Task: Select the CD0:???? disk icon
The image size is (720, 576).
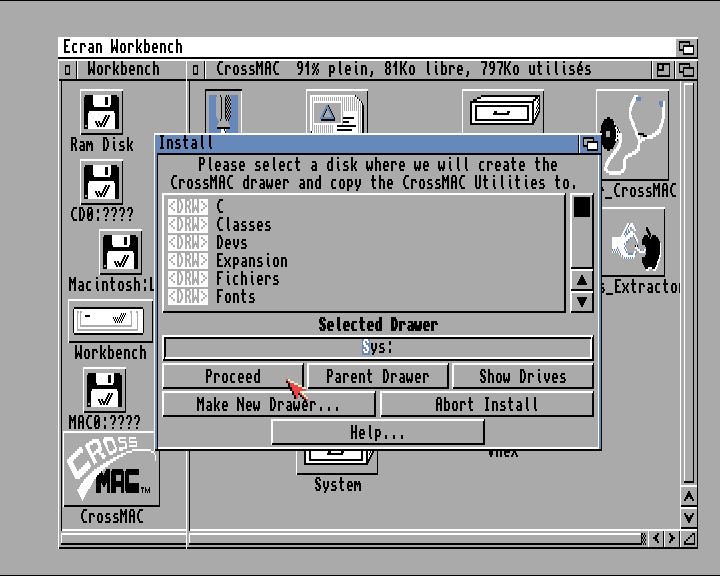Action: click(x=101, y=183)
